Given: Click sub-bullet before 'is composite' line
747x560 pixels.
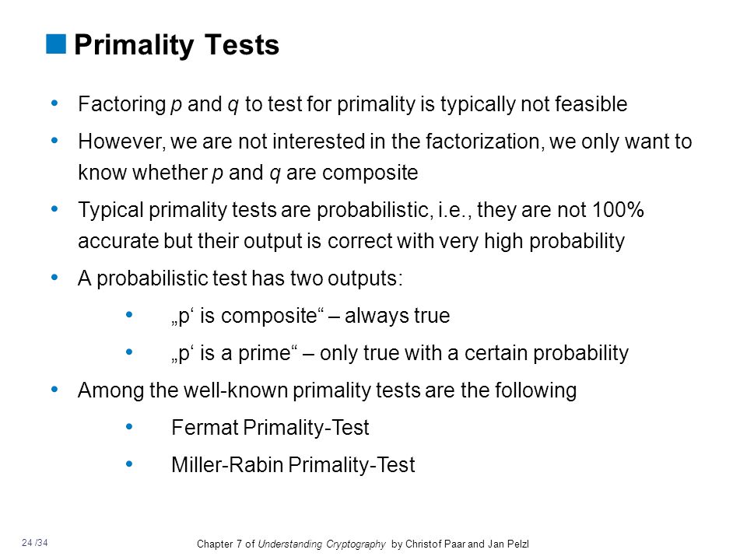Looking at the screenshot, I should [x=129, y=314].
